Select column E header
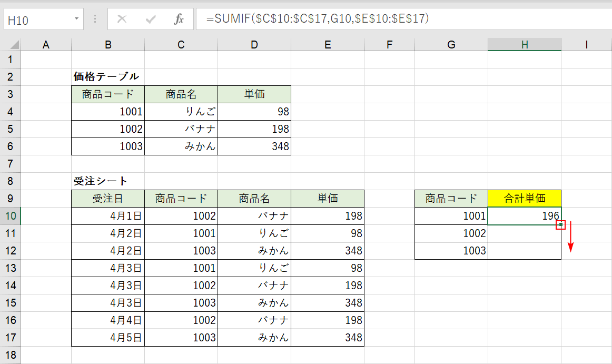The width and height of the screenshot is (612, 364). [x=328, y=45]
